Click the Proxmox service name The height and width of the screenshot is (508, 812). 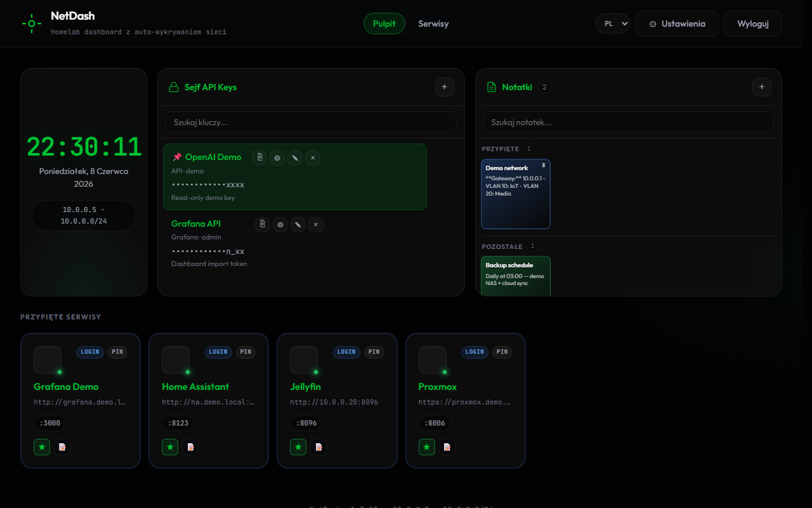[438, 387]
